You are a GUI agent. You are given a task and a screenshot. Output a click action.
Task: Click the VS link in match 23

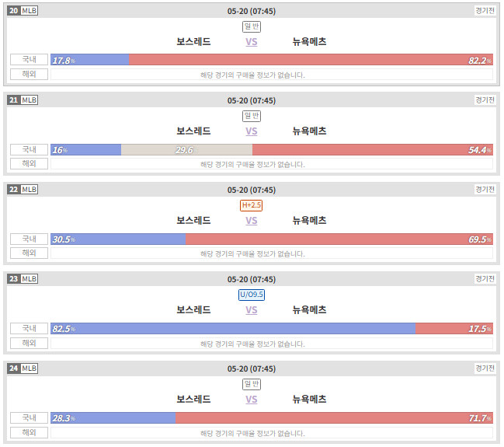[x=252, y=310]
